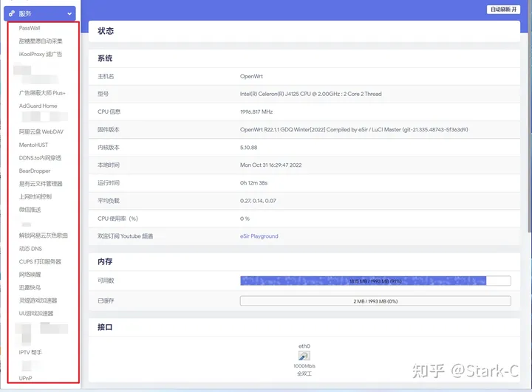Click local time Mon Oct 31 value
The width and height of the screenshot is (532, 392).
click(270, 165)
